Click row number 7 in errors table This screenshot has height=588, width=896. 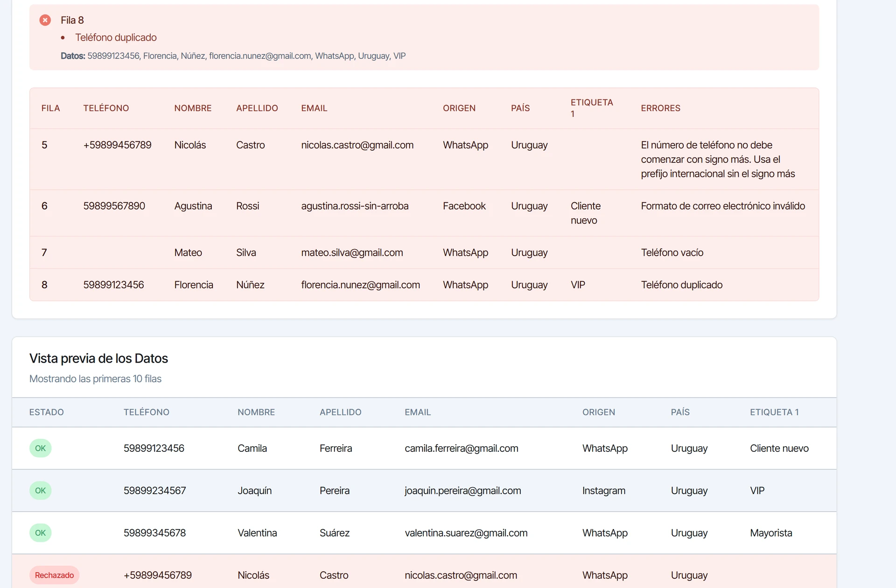[x=44, y=253]
